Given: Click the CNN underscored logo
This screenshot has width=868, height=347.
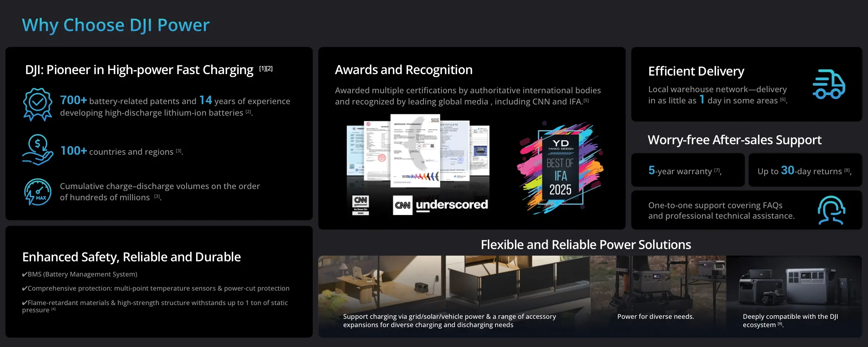Looking at the screenshot, I should [x=441, y=205].
